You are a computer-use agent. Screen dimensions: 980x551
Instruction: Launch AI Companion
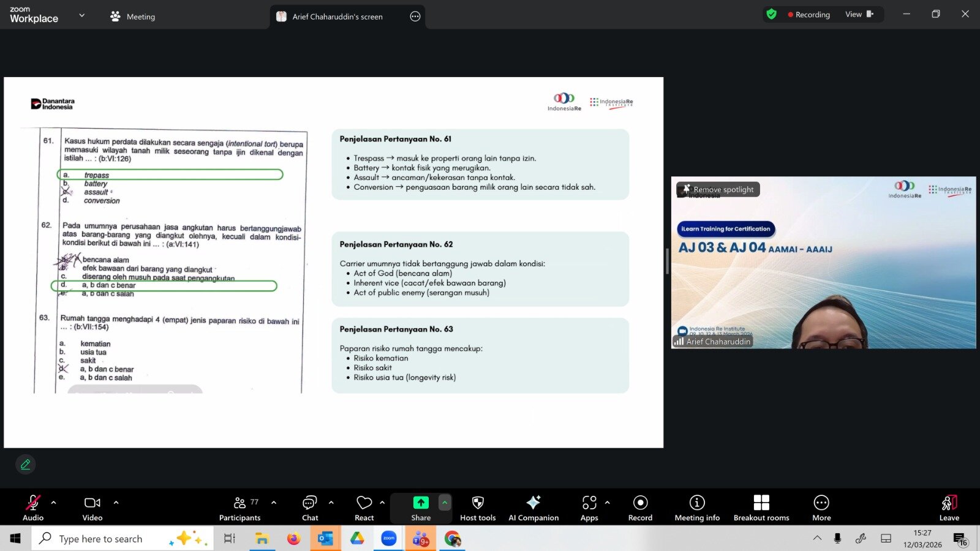[x=533, y=508]
